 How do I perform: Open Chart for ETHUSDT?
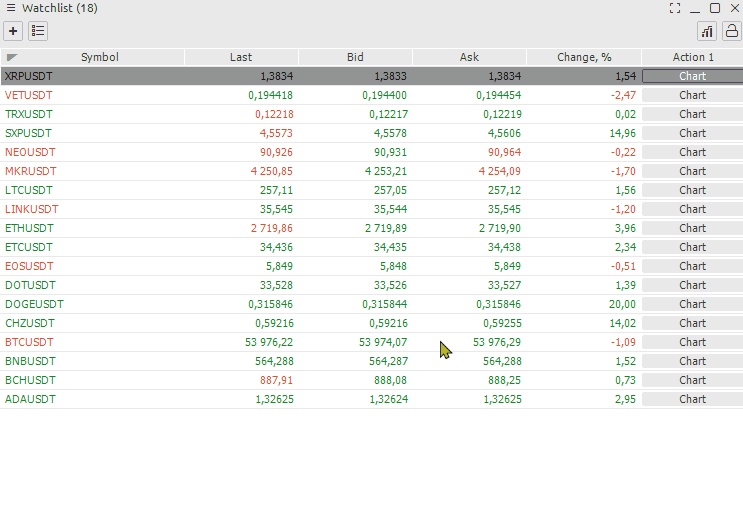point(692,228)
